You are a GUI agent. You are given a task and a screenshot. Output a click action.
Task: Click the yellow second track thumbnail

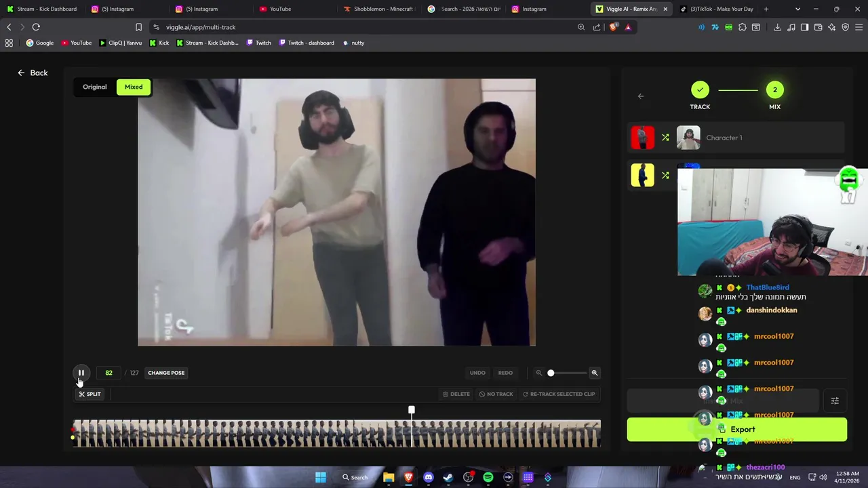(x=642, y=175)
